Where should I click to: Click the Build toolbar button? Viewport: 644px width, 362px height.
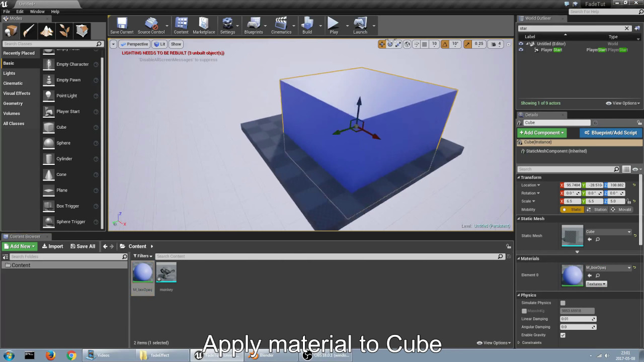(x=307, y=26)
